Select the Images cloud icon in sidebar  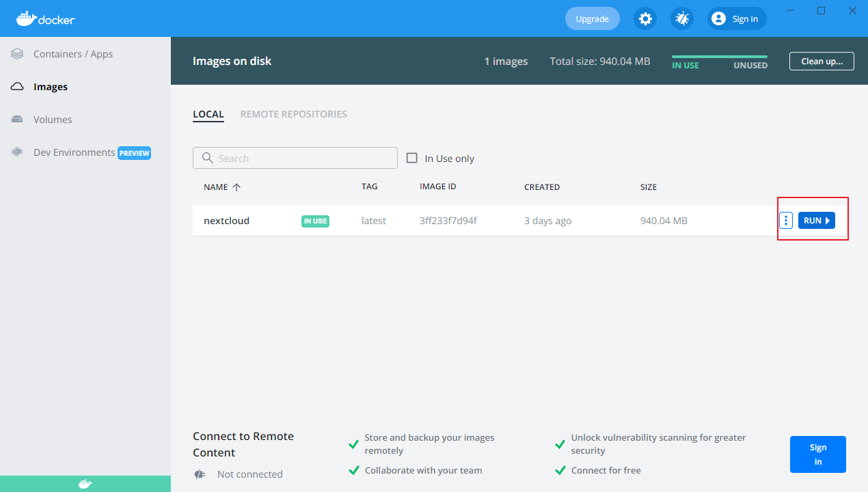pyautogui.click(x=18, y=87)
